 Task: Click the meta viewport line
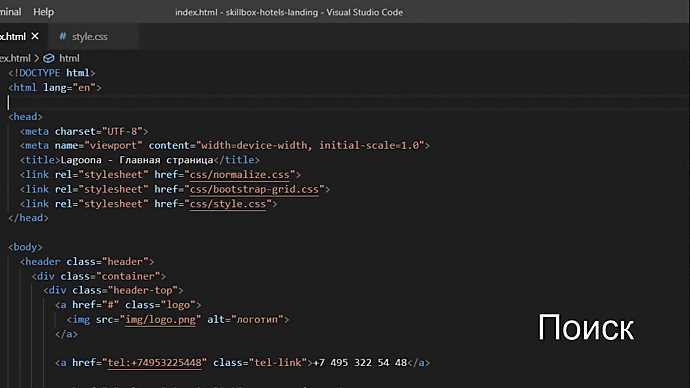pos(225,145)
